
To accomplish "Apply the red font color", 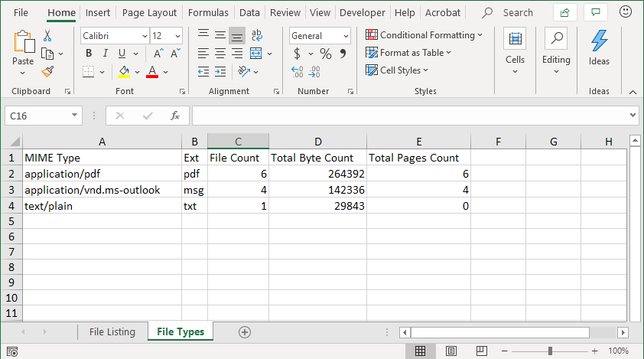I will [152, 72].
